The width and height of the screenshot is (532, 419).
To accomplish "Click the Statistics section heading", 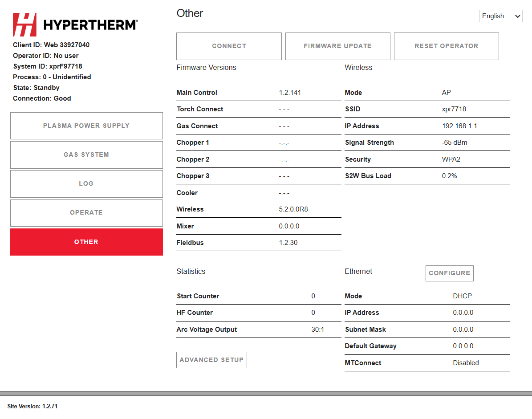I will 191,271.
